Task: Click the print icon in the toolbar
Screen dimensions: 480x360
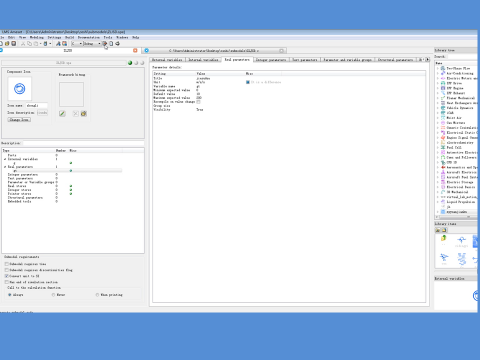Action: [x=117, y=44]
